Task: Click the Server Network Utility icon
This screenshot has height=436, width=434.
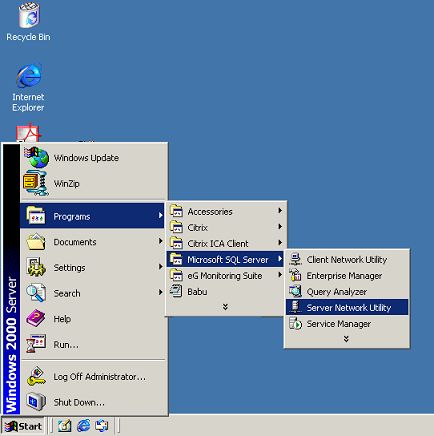Action: point(295,307)
